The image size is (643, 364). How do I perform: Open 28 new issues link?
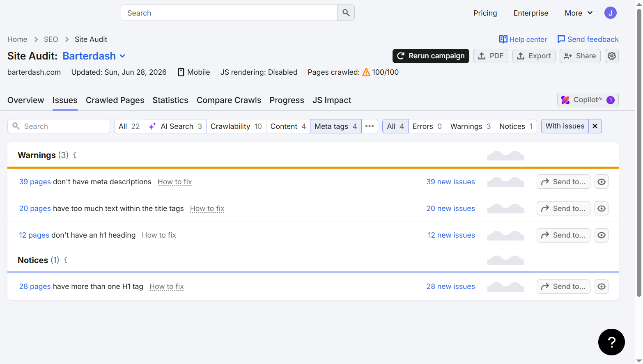point(450,286)
